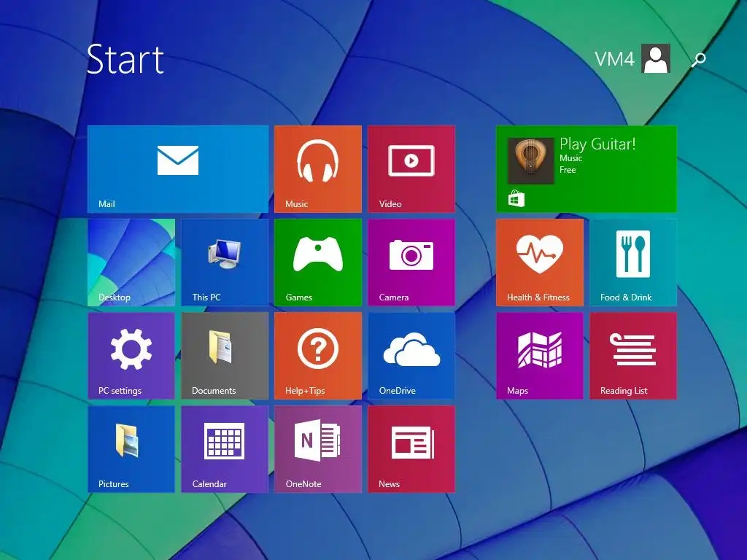This screenshot has width=747, height=560.
Task: Open the Reading List tile
Action: click(632, 356)
